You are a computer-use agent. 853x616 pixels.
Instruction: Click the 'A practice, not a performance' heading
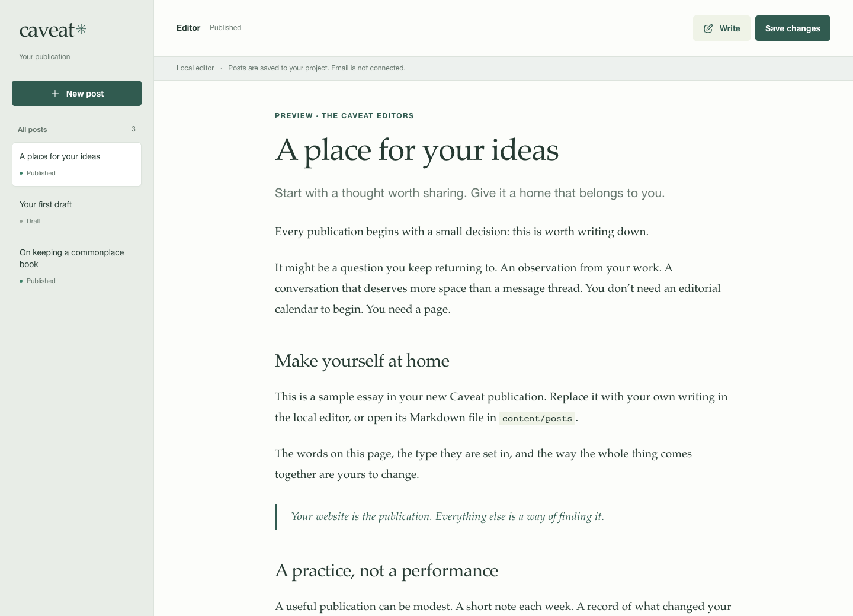point(386,570)
